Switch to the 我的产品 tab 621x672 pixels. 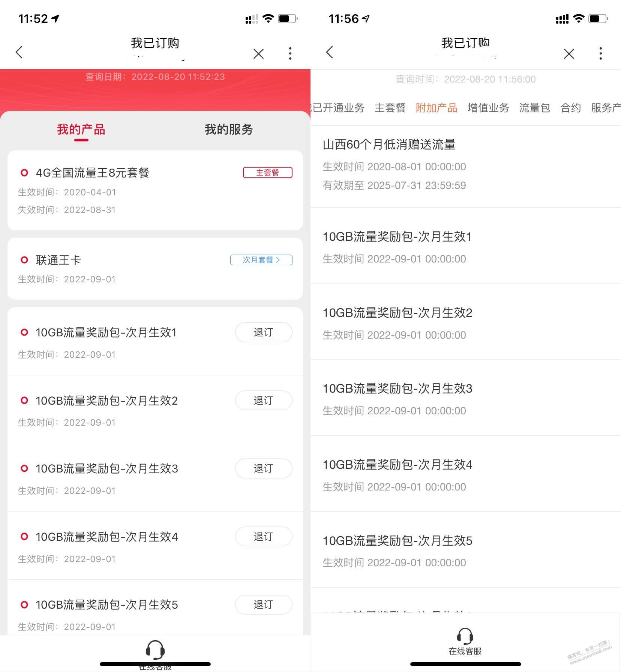coord(81,129)
